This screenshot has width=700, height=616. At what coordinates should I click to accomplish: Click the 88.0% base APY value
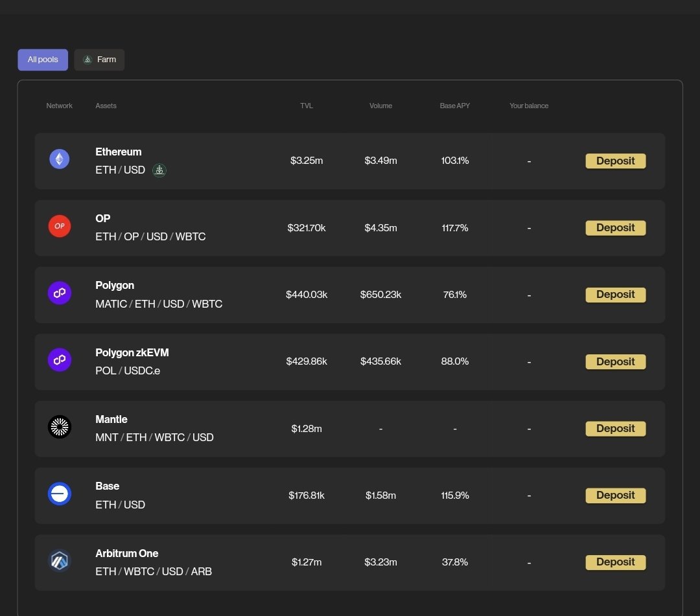(x=455, y=361)
